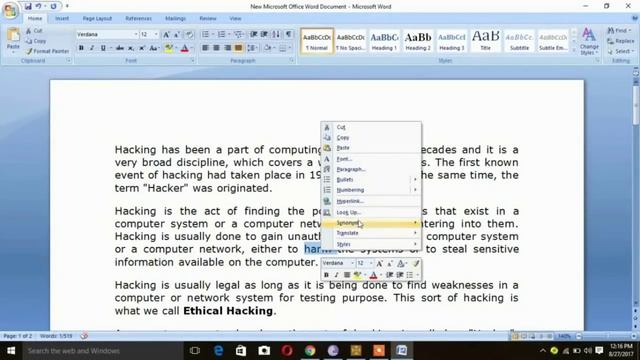This screenshot has height=360, width=640.
Task: Switch to the Insert ribbon tab
Action: point(62,18)
